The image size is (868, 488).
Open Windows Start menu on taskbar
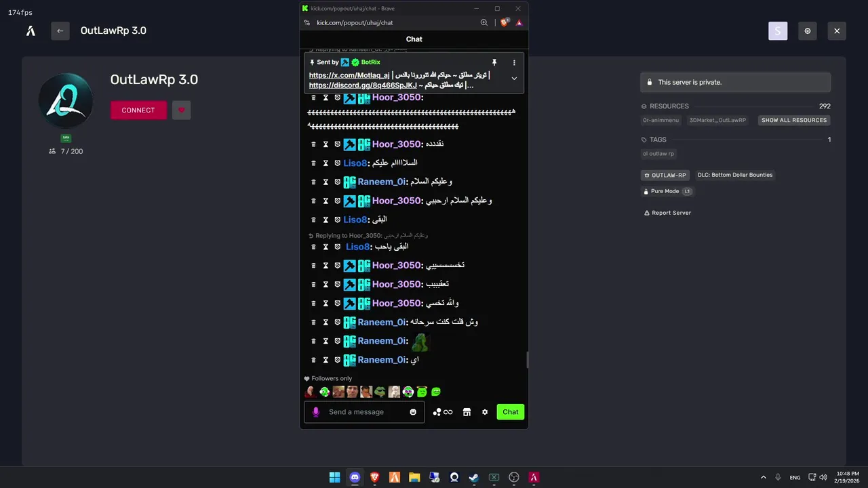coord(334,477)
